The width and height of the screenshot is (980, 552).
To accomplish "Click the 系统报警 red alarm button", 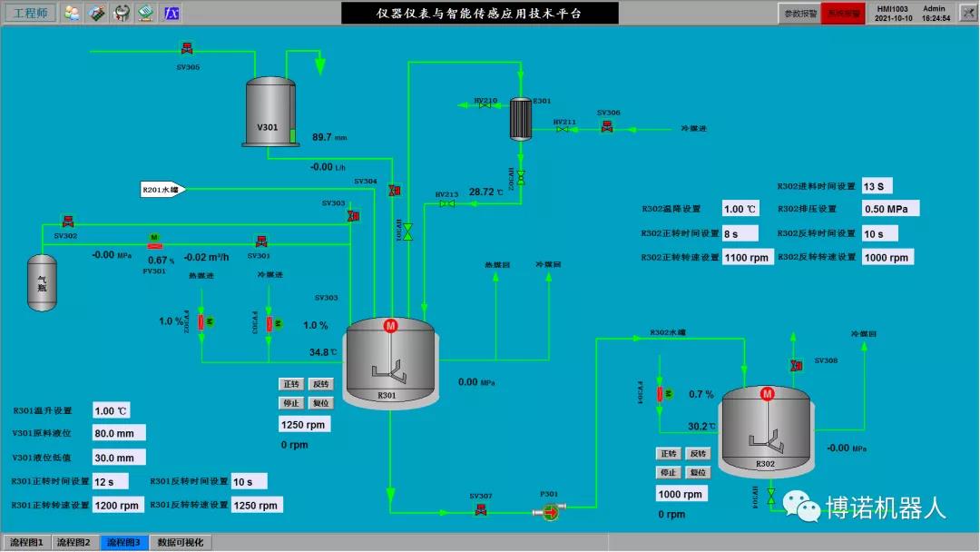I will [x=842, y=14].
